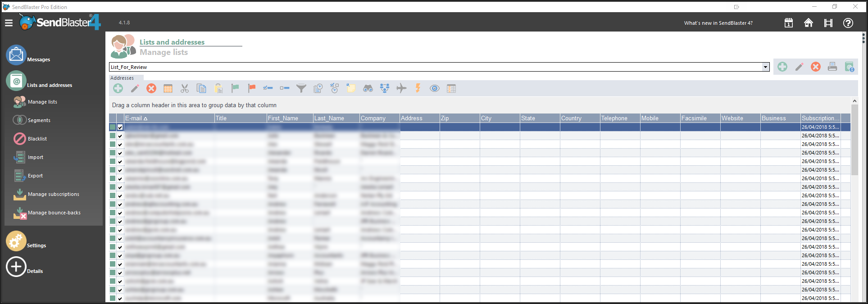Copy selected addresses icon
Viewport: 868px width, 304px height.
tap(201, 88)
